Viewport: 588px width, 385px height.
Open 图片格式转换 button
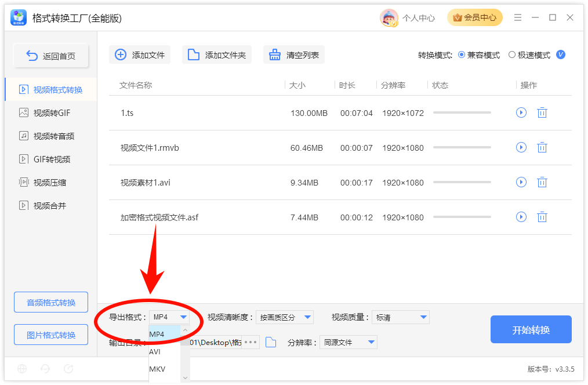[51, 335]
